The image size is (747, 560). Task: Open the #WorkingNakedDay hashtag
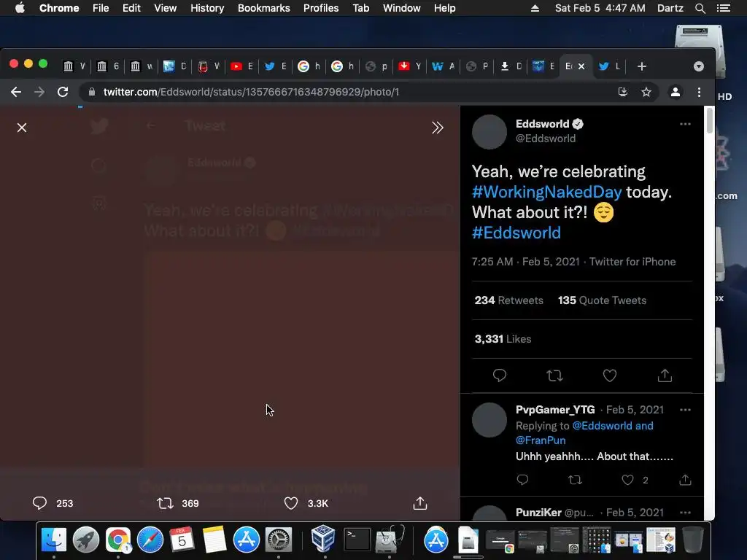click(546, 192)
